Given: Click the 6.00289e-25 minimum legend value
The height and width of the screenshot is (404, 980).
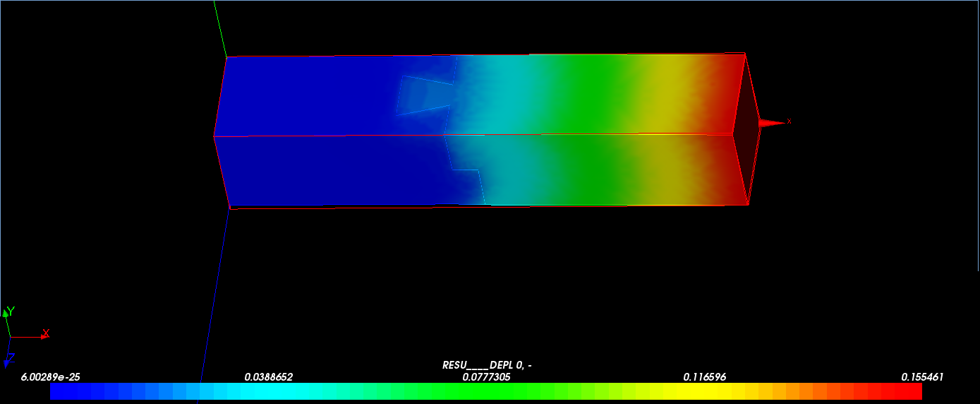Looking at the screenshot, I should coord(51,377).
